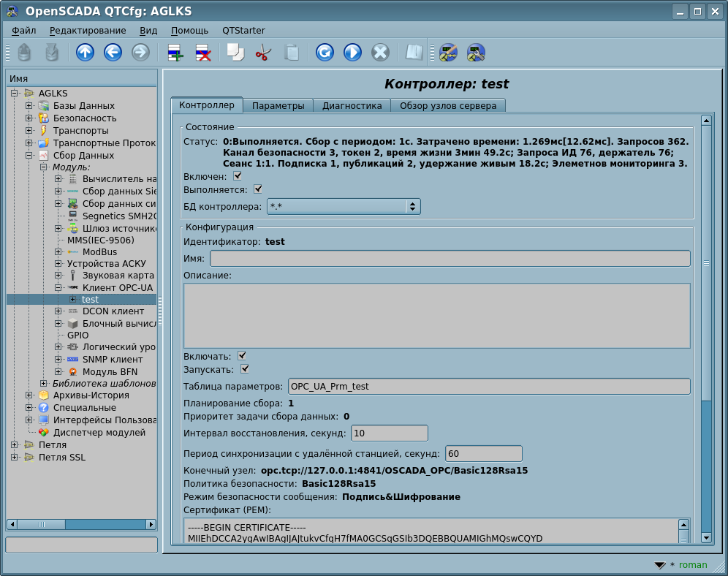Toggle the 'Включать' checkbox
This screenshot has height=576, width=728.
point(242,356)
